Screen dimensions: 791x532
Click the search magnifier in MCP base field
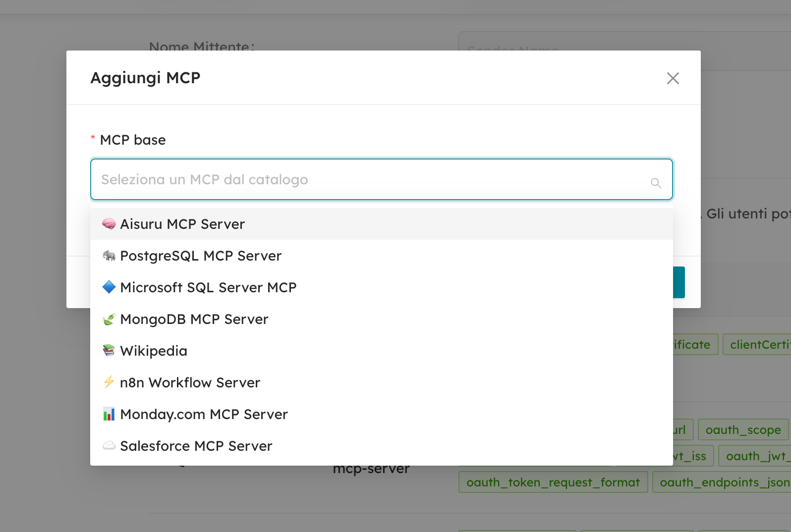(x=656, y=183)
